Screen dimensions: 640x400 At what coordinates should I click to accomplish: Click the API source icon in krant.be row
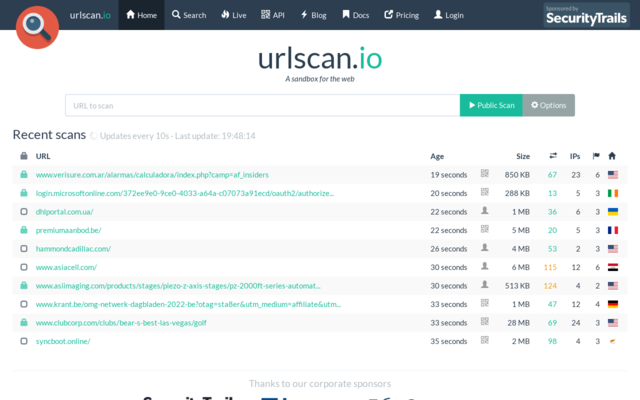484,303
